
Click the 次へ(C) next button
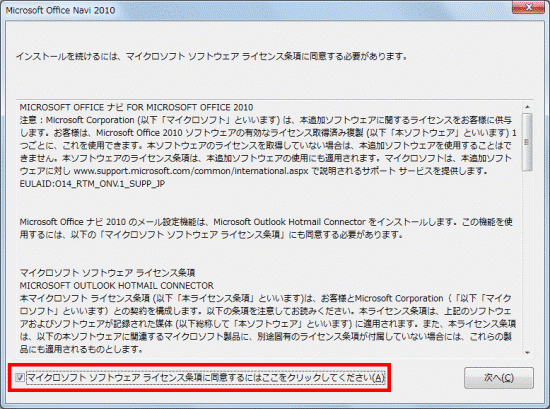[x=499, y=378]
